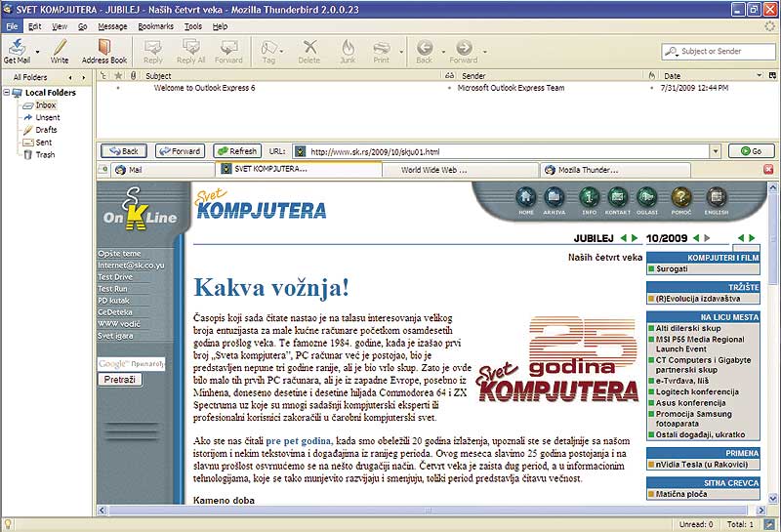Image resolution: width=781 pixels, height=532 pixels.
Task: Open the Edit menu
Action: pyautogui.click(x=35, y=26)
